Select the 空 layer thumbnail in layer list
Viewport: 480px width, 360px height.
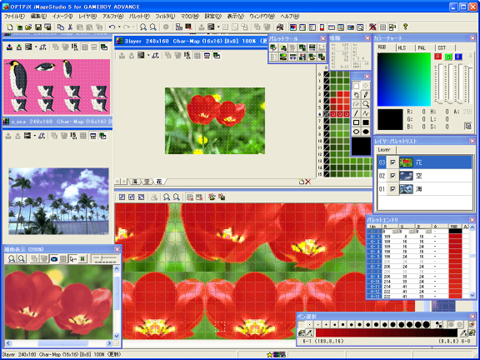pos(406,176)
